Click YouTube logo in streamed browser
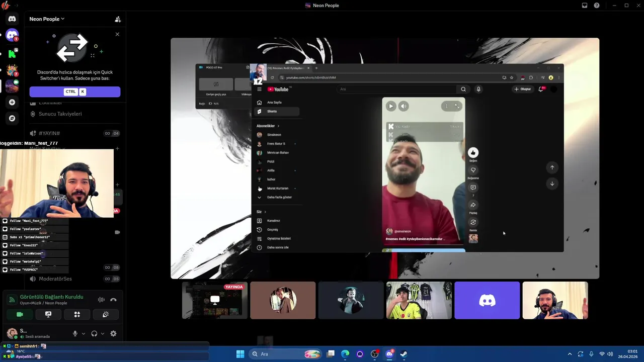 pos(278,89)
